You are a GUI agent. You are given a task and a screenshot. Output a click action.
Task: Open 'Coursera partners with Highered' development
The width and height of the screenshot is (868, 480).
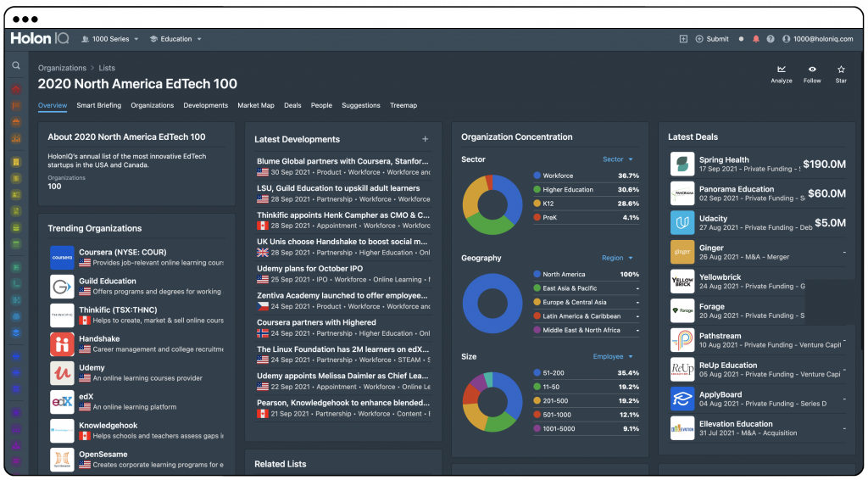[316, 322]
